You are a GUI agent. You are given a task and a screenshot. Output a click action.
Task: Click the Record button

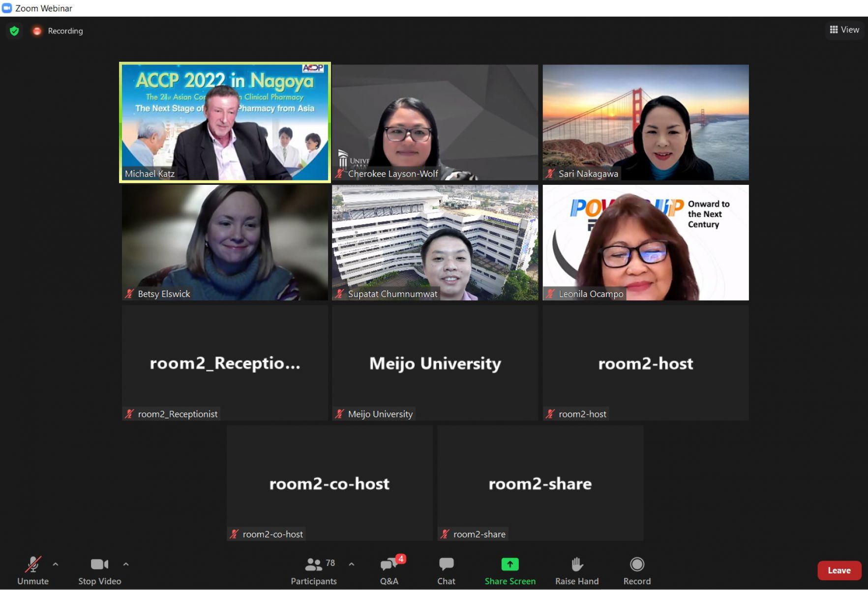tap(637, 571)
